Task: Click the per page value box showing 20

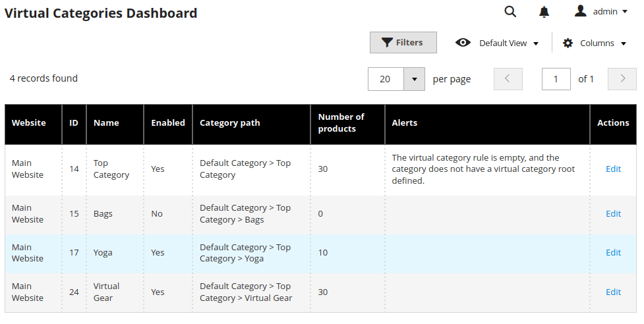Action: point(385,79)
